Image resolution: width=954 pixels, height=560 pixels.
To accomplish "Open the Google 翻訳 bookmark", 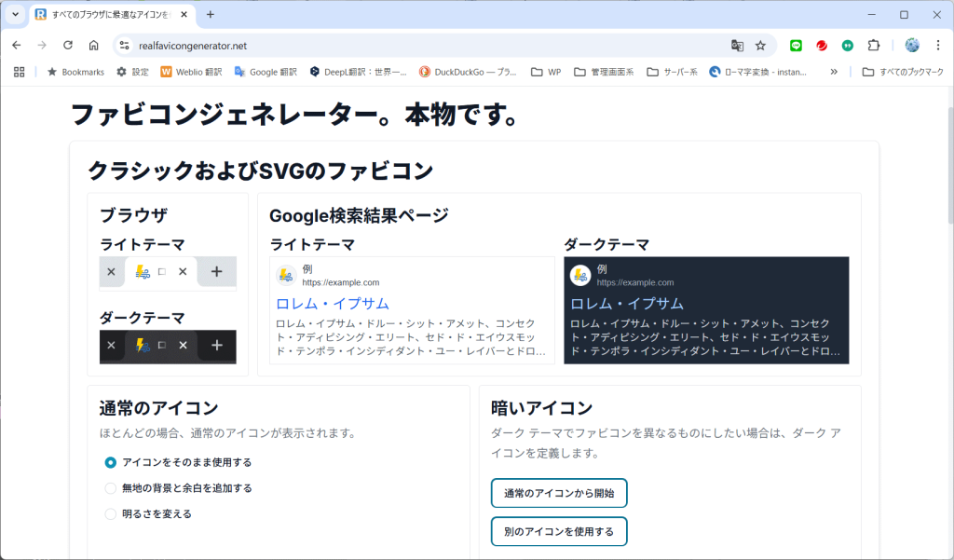I will click(266, 72).
